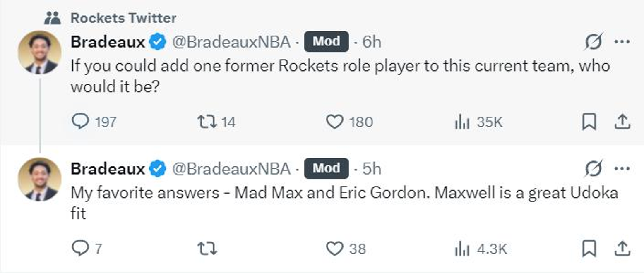Open @BradeauxNBA handle on the first tweet
The image size is (644, 273).
click(231, 42)
